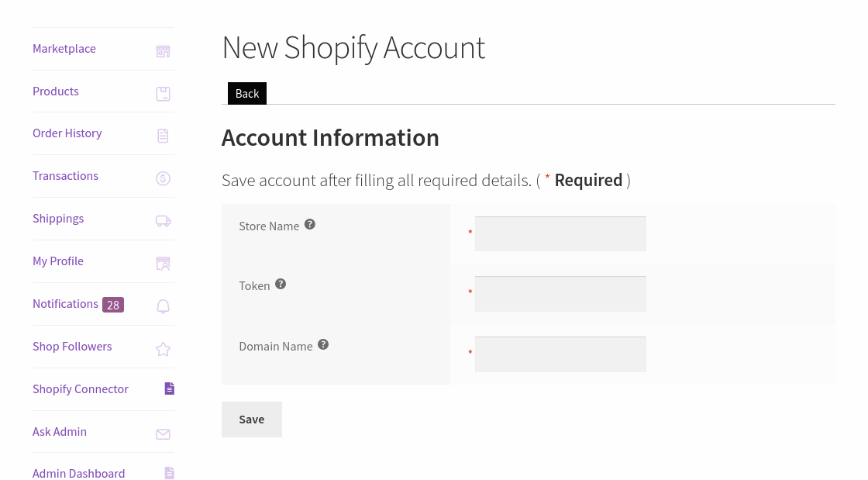Click the Domain Name help question icon
The width and height of the screenshot is (868, 480).
[x=323, y=344]
